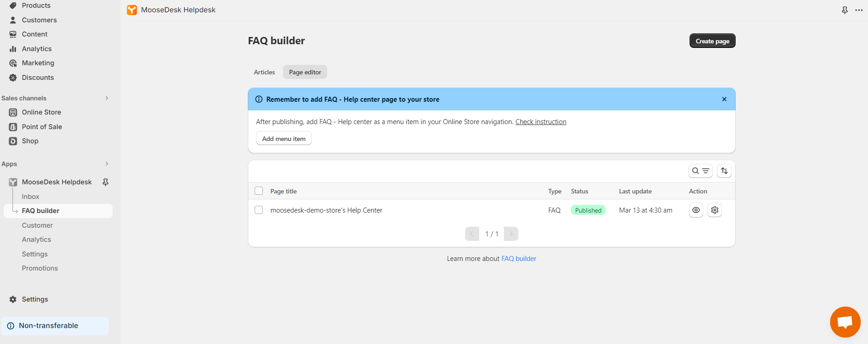The height and width of the screenshot is (344, 868).
Task: Click the MooseDesk logo icon in header
Action: click(132, 10)
